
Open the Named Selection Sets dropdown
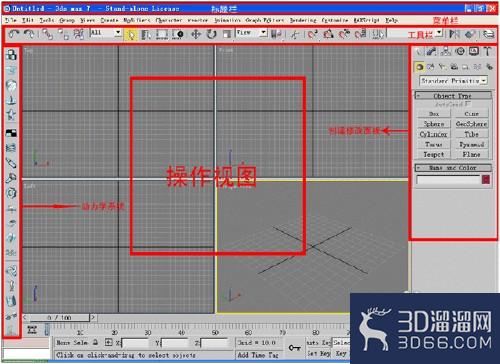pyautogui.click(x=440, y=33)
